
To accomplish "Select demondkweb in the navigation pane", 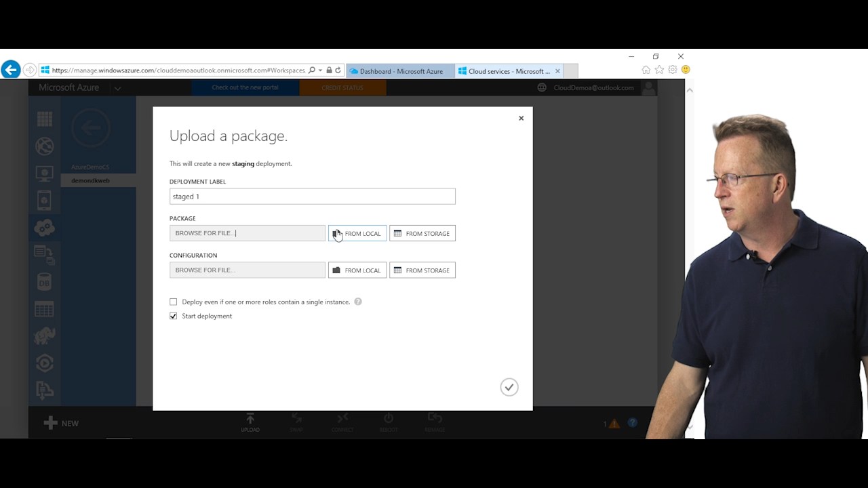I will 90,180.
